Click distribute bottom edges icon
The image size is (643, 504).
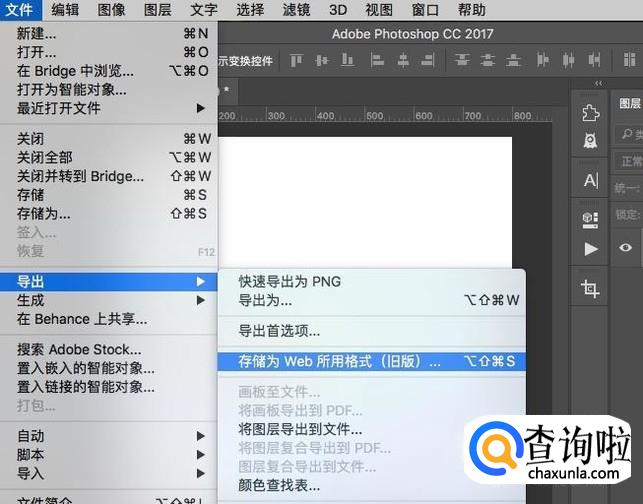point(513,61)
